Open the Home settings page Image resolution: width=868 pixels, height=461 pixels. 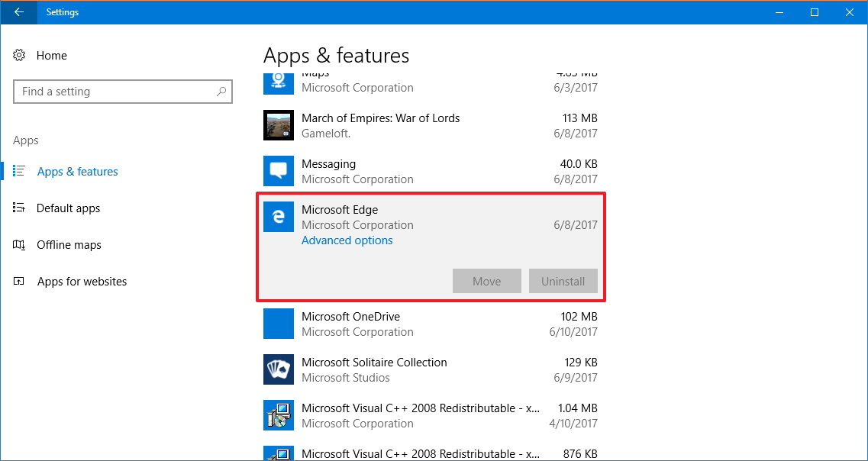[52, 55]
